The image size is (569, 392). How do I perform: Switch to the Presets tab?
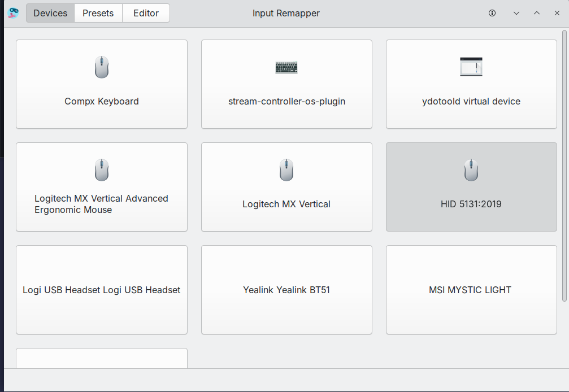click(98, 12)
